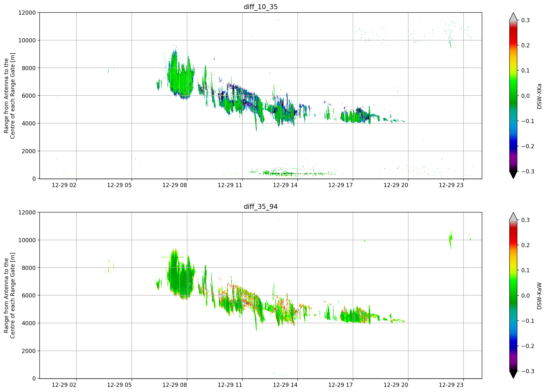Click the 0.2 tick on DSW-XKa colorbar

click(526, 46)
